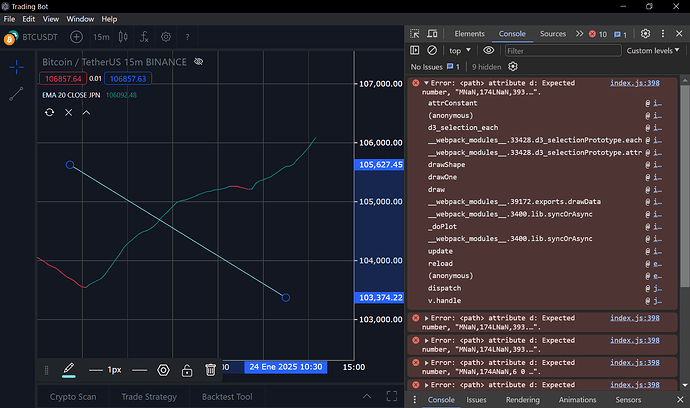The height and width of the screenshot is (408, 690).
Task: Click the red sell price 106857.64
Action: tap(63, 79)
